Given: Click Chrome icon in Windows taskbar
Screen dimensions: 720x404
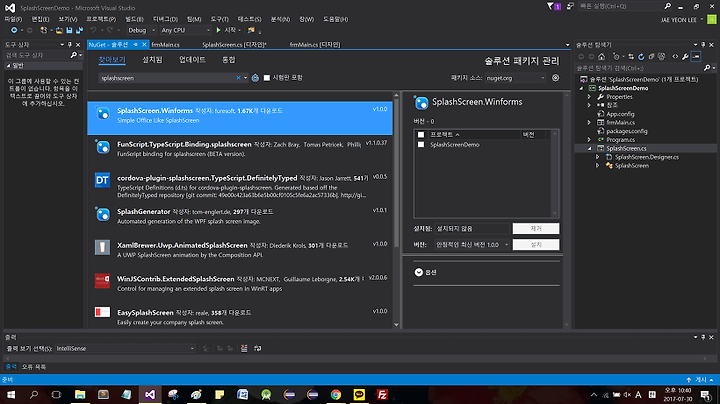Looking at the screenshot, I should 336,394.
